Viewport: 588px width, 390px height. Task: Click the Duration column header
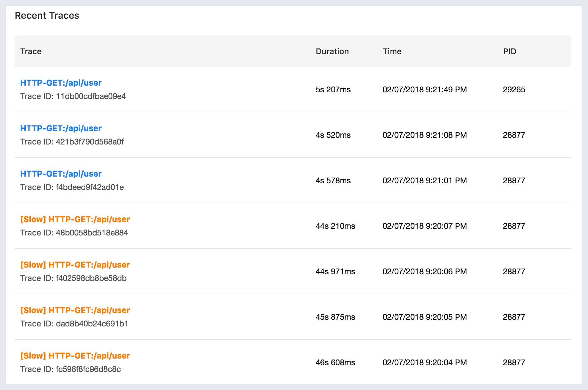332,52
